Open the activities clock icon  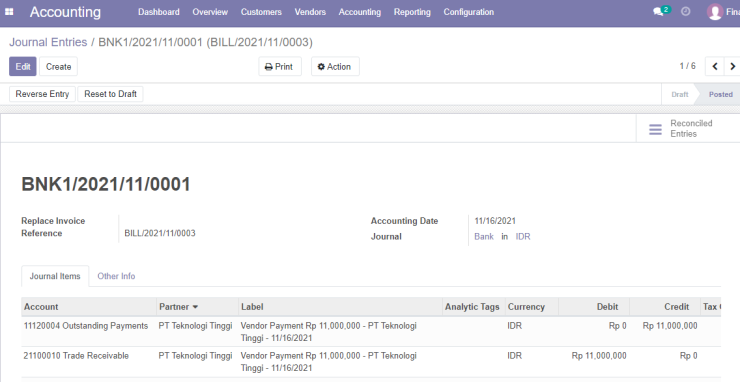click(x=685, y=11)
